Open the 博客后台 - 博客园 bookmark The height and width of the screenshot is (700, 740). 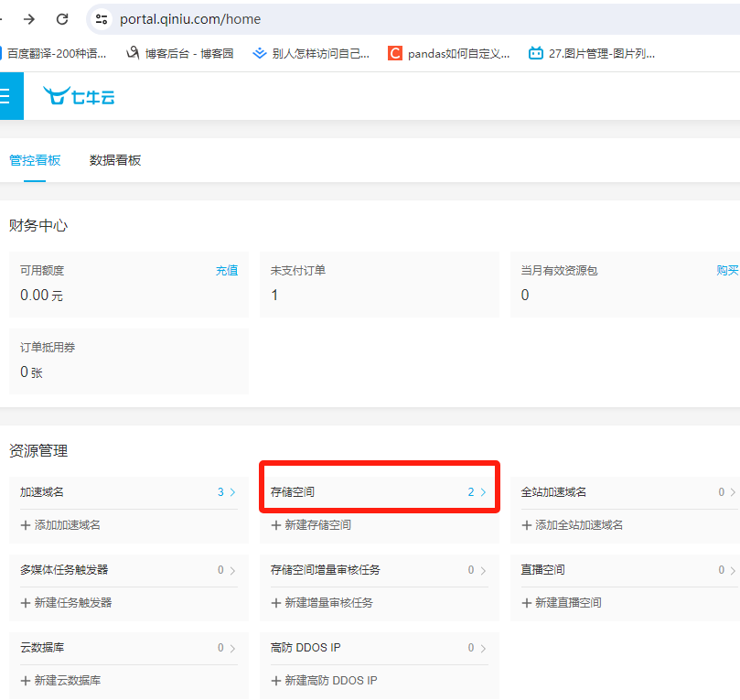point(180,53)
